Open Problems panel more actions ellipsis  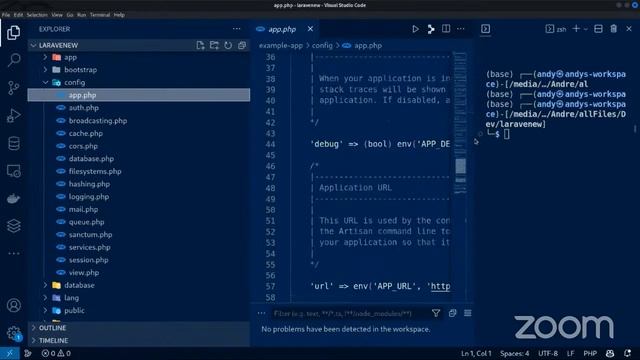(261, 313)
